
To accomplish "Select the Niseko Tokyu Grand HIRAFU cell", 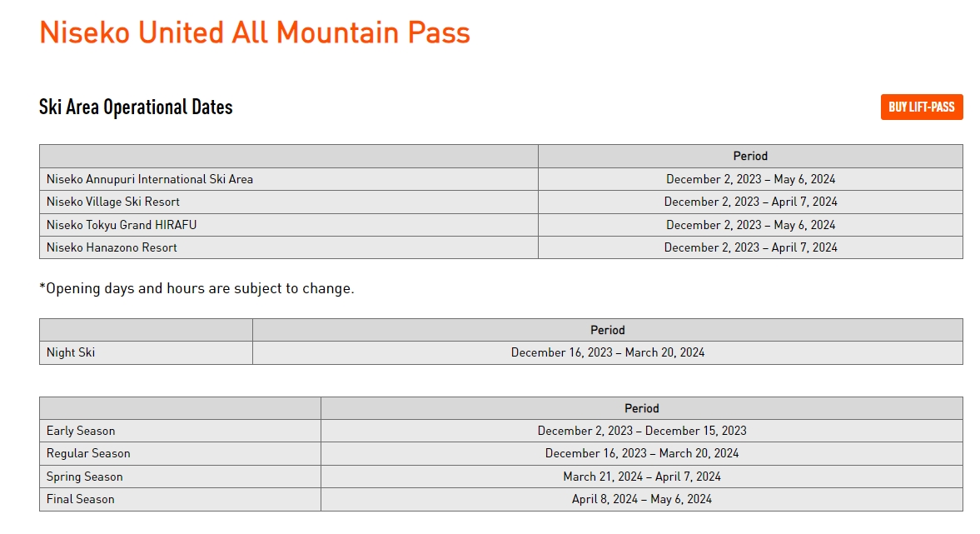I will coord(288,225).
